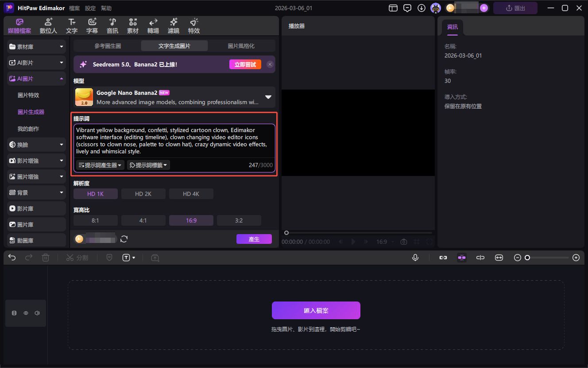Click the microphone voice-over record icon

(x=415, y=258)
